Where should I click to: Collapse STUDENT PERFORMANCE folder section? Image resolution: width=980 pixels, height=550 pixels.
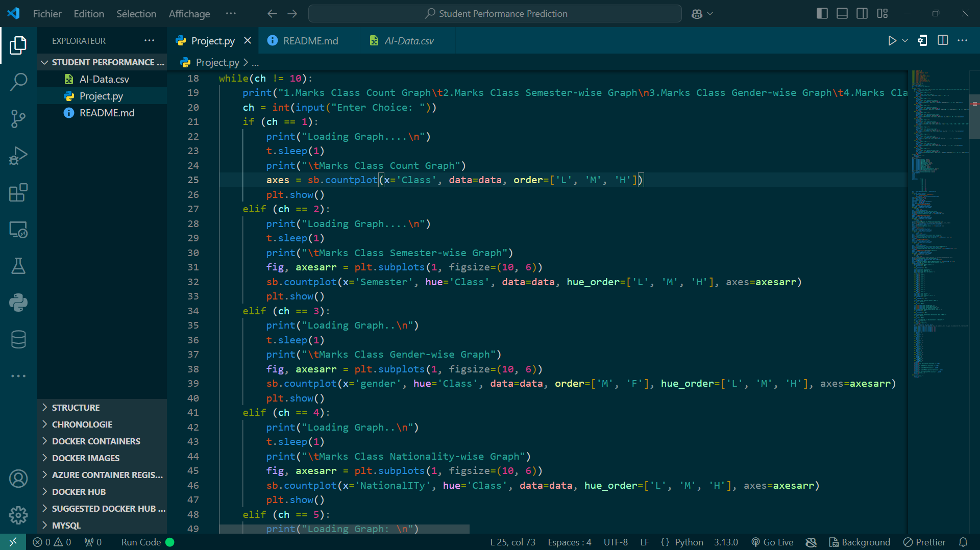coord(102,62)
